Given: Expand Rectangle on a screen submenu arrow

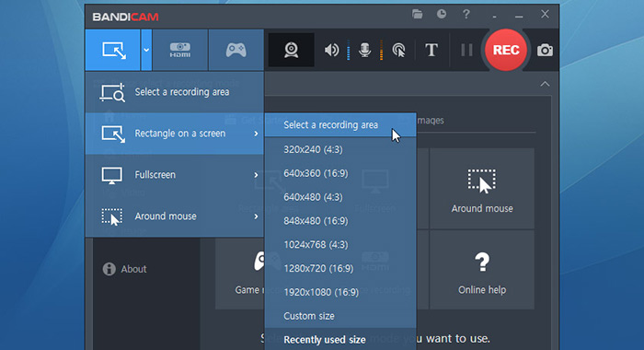Looking at the screenshot, I should point(256,134).
